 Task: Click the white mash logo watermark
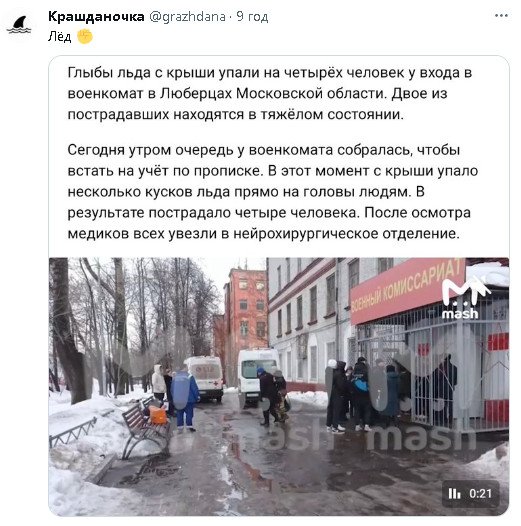462,299
